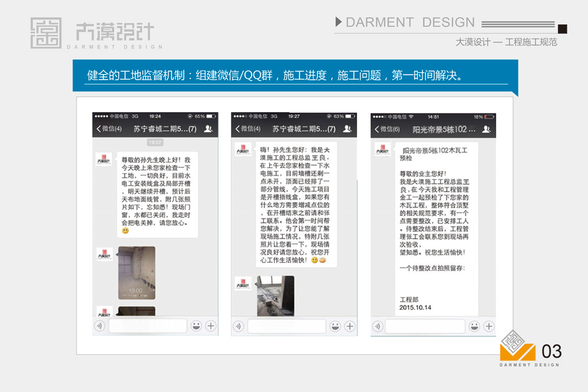Tap back arrow 微信(4) in 19:27 chat

[247, 129]
